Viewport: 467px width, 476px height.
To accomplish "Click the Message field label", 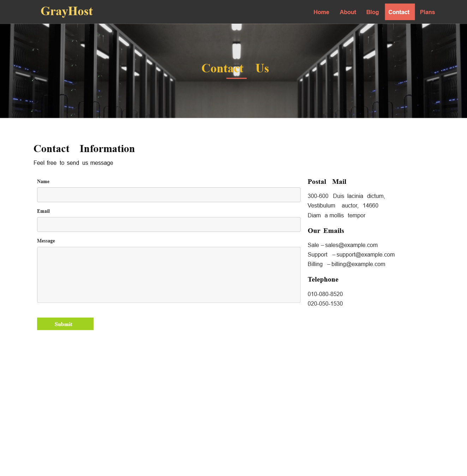I will click(46, 241).
